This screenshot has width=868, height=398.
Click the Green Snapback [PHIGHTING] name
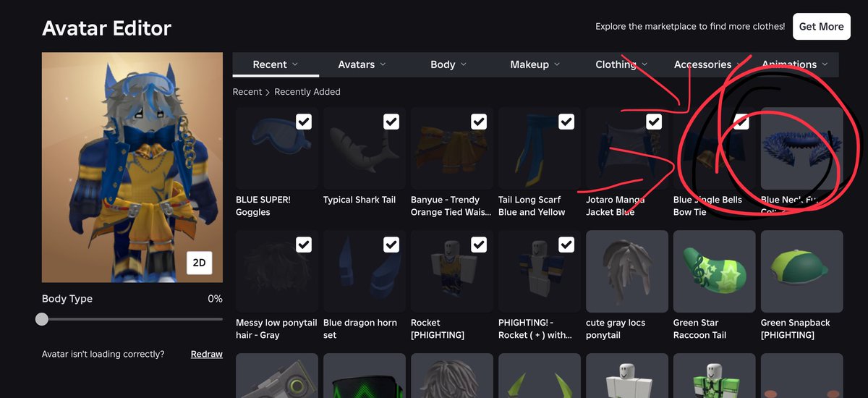(796, 329)
